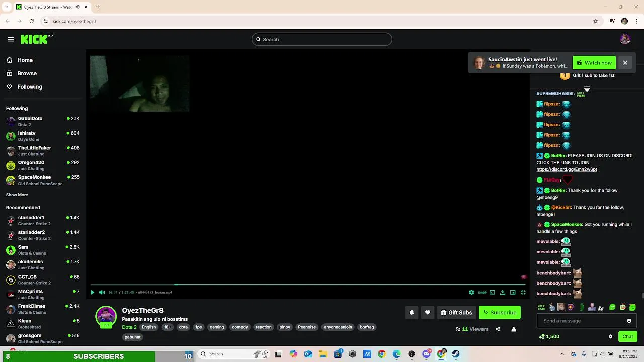The width and height of the screenshot is (644, 362).
Task: Open chat settings gear
Action: point(610,337)
